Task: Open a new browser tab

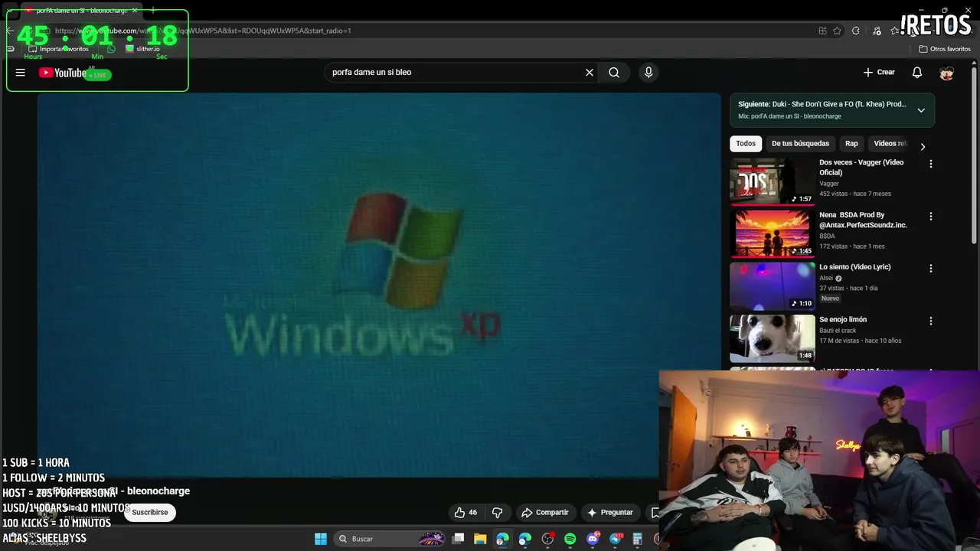Action: pos(152,10)
